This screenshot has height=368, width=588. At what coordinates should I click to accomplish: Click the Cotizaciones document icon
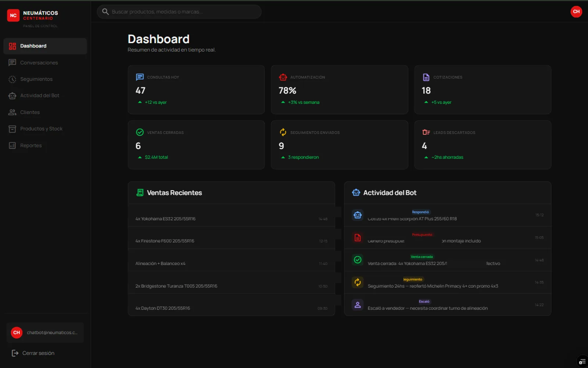click(426, 77)
